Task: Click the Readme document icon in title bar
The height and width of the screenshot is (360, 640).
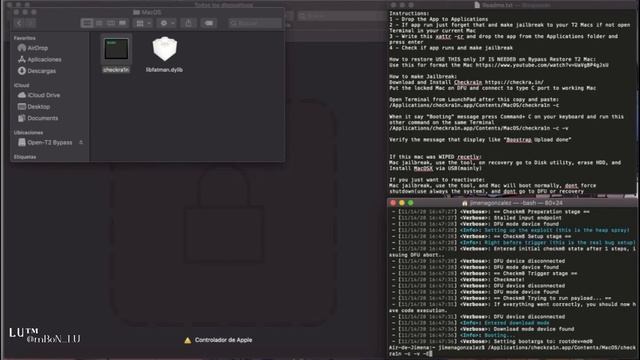Action: click(x=477, y=5)
